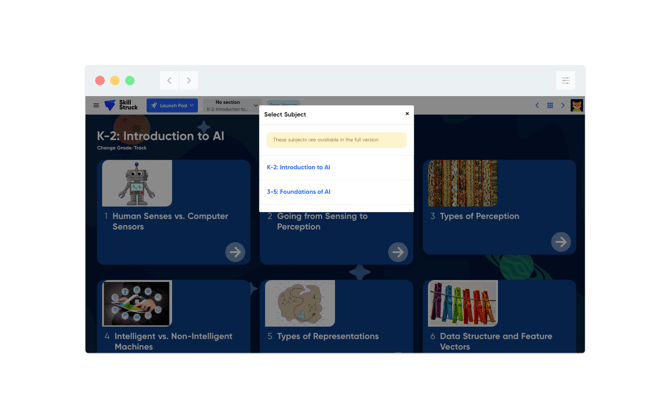Image resolution: width=670 pixels, height=418 pixels.
Task: Open the grid view icon in header
Action: click(x=550, y=105)
